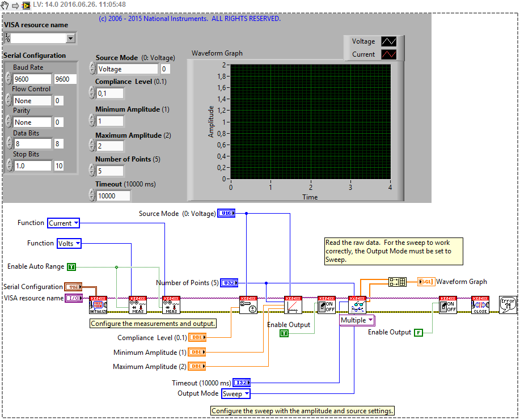Click the KE24XX CLOSE VI icon

(480, 304)
